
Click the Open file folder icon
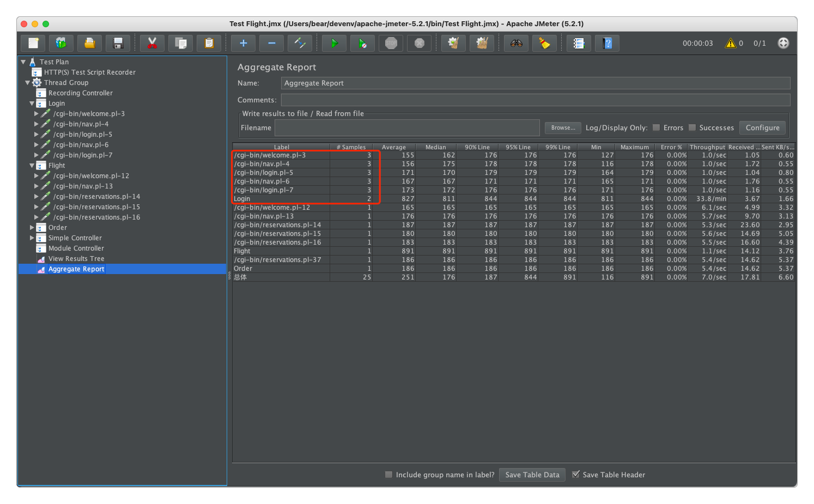[89, 43]
